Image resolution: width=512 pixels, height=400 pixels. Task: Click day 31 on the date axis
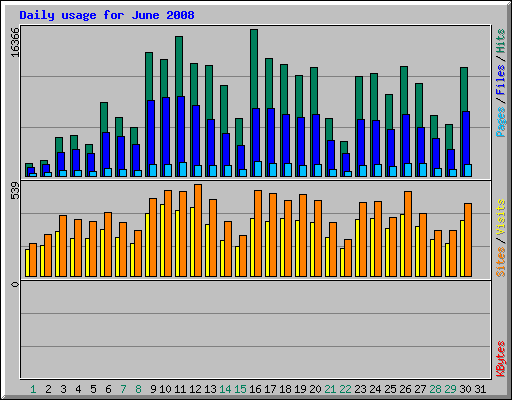coord(480,389)
